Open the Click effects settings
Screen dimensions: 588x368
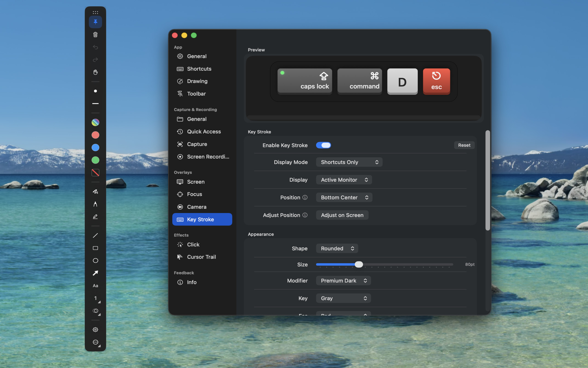[x=202, y=244]
